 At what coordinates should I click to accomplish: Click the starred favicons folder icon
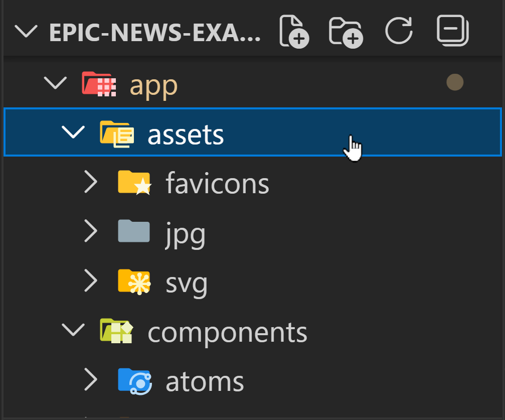pos(133,182)
